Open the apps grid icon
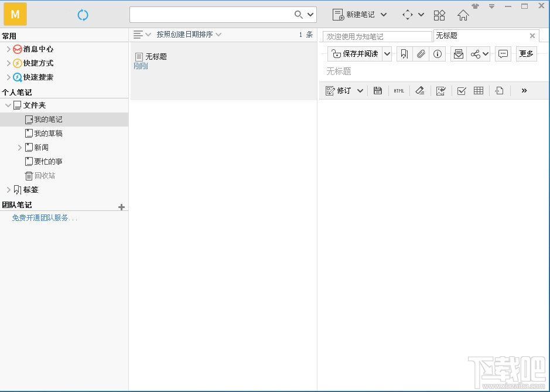 coord(439,15)
